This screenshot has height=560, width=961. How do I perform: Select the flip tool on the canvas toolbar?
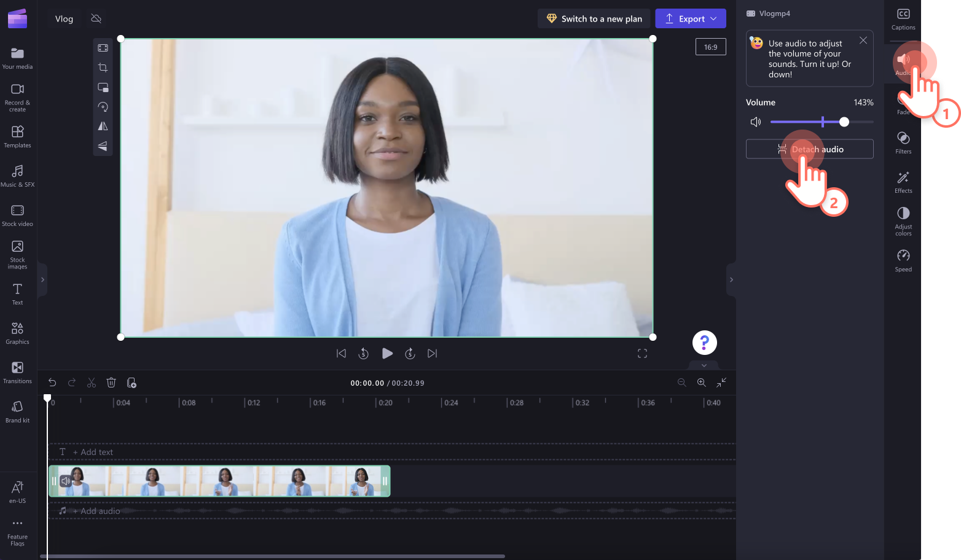point(103,126)
